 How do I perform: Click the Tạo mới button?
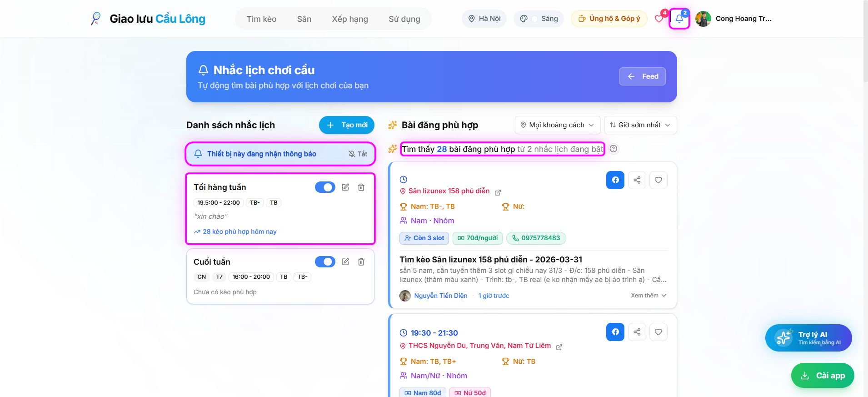click(x=347, y=125)
